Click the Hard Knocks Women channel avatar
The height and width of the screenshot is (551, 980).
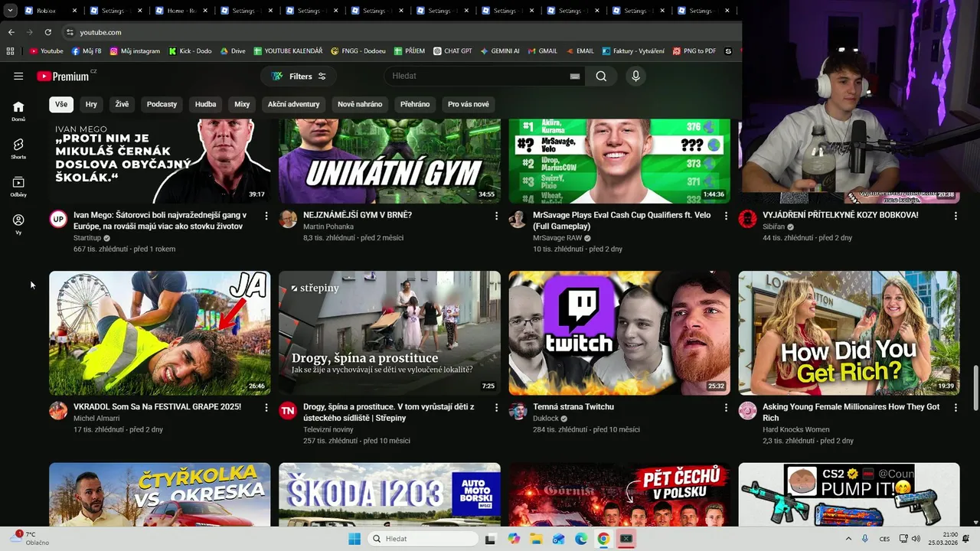[747, 411]
